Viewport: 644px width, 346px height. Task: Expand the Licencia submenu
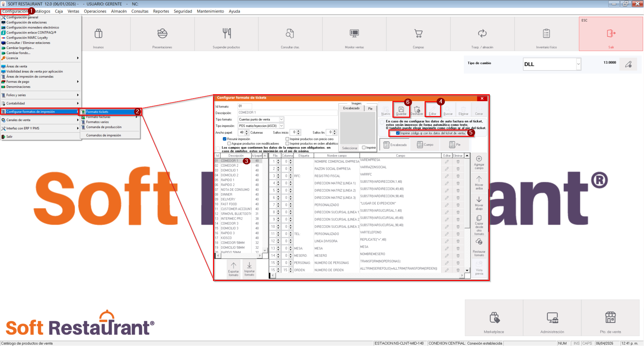tap(41, 58)
